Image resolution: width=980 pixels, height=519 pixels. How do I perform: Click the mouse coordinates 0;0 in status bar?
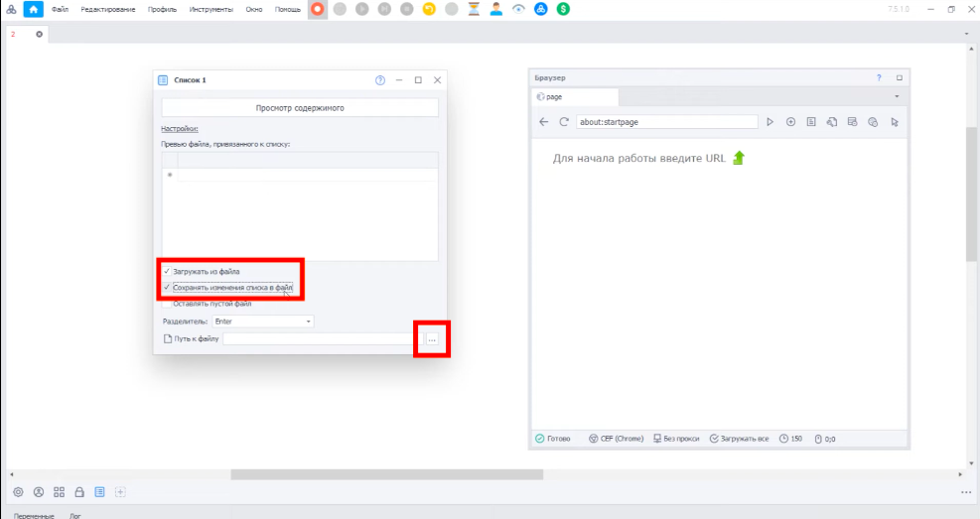tap(825, 439)
